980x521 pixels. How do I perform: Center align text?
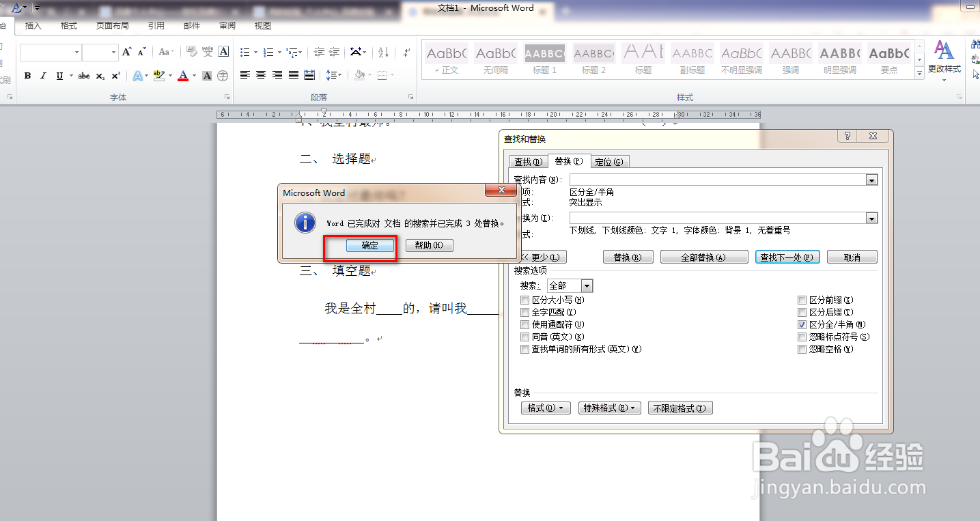click(261, 75)
